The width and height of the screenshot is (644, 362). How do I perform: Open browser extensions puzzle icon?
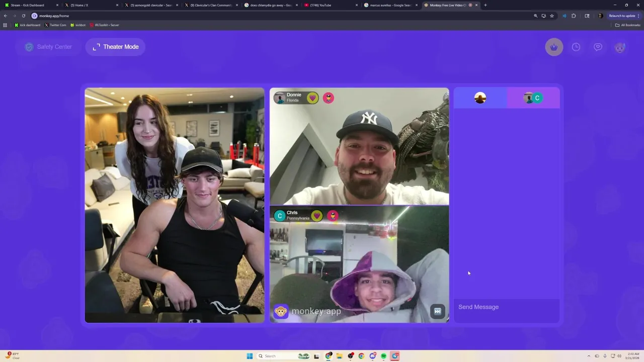pyautogui.click(x=574, y=16)
